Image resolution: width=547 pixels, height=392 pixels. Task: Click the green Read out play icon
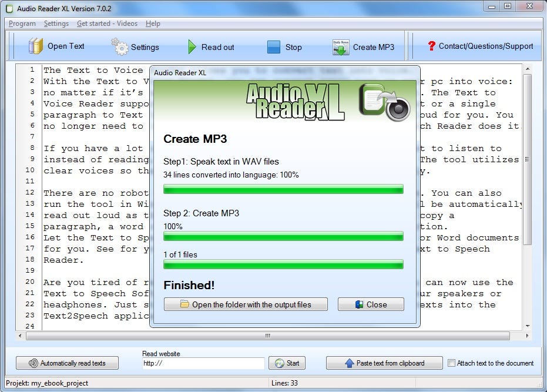pyautogui.click(x=192, y=47)
